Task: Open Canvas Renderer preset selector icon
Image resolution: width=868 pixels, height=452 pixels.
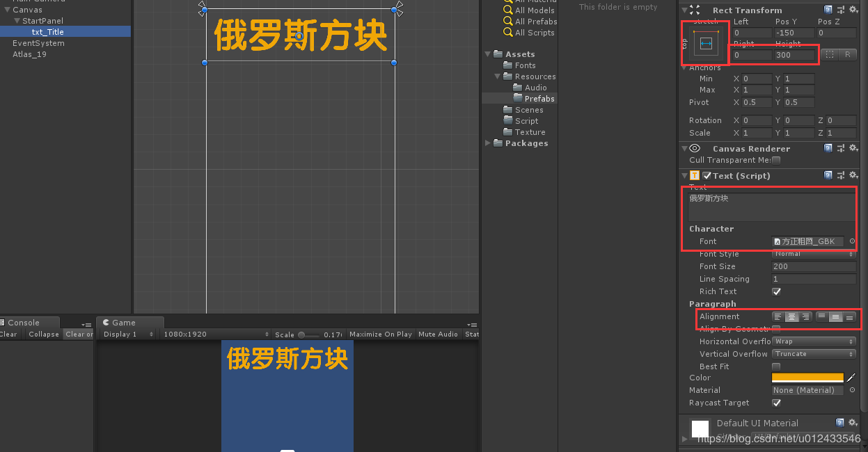Action: pos(841,148)
